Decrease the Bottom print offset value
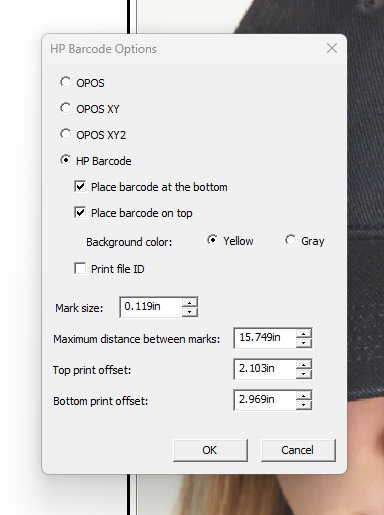This screenshot has width=384, height=515. point(304,405)
